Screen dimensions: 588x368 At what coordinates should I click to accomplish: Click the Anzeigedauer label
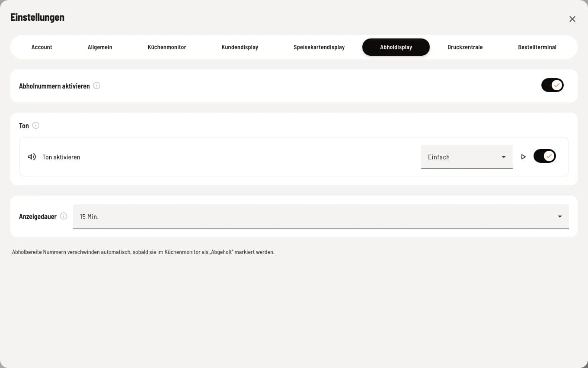tap(38, 216)
